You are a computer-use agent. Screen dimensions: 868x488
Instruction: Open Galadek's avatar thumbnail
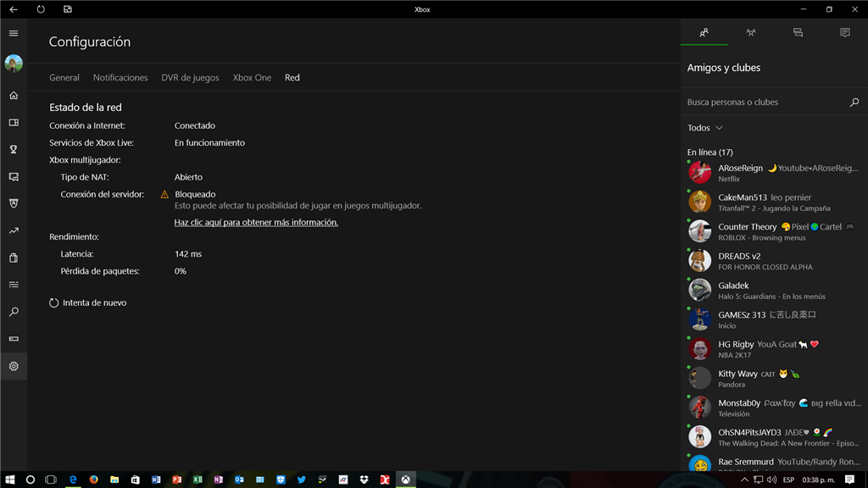[699, 290]
